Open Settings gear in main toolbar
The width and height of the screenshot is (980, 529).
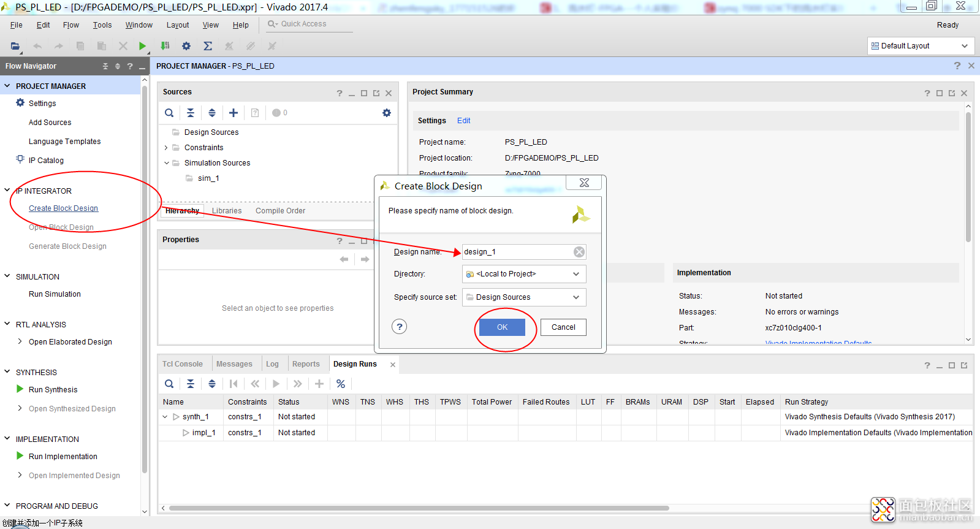point(186,46)
